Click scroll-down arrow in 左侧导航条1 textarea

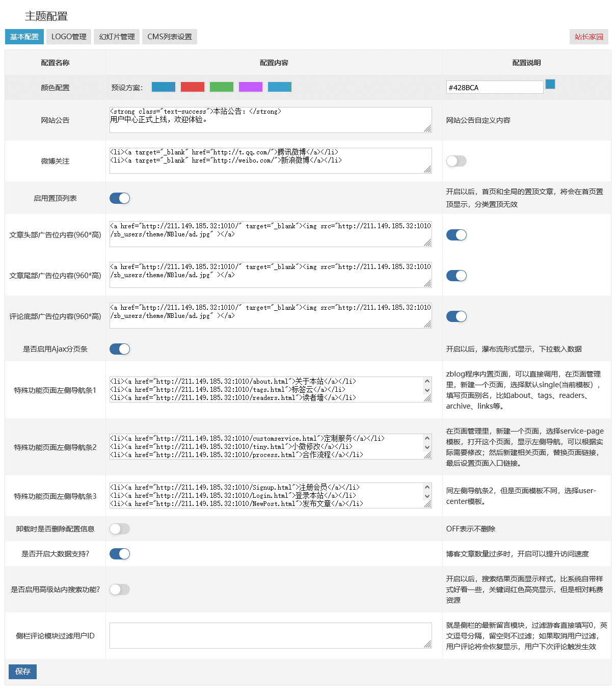(x=427, y=390)
